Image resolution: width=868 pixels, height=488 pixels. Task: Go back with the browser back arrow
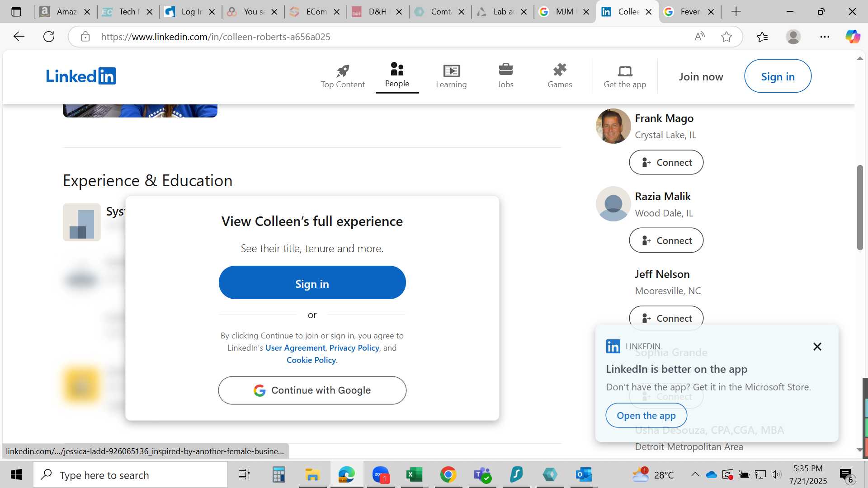click(x=19, y=37)
